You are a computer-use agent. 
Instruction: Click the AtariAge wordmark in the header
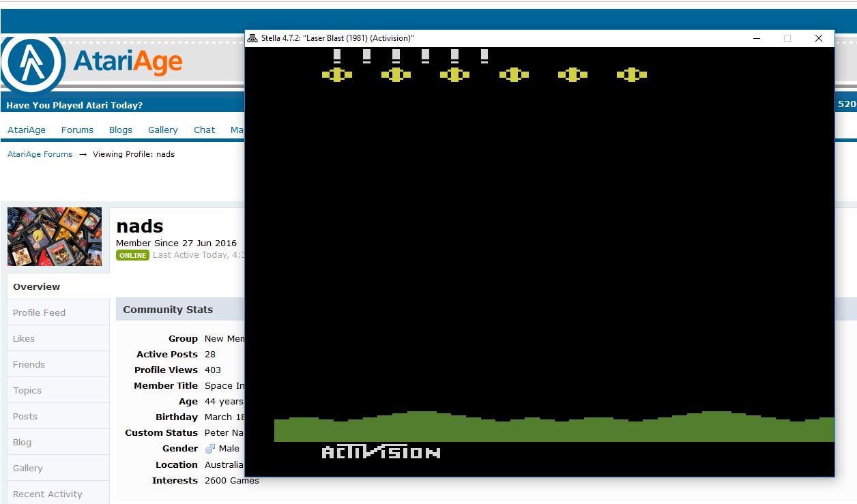(128, 62)
